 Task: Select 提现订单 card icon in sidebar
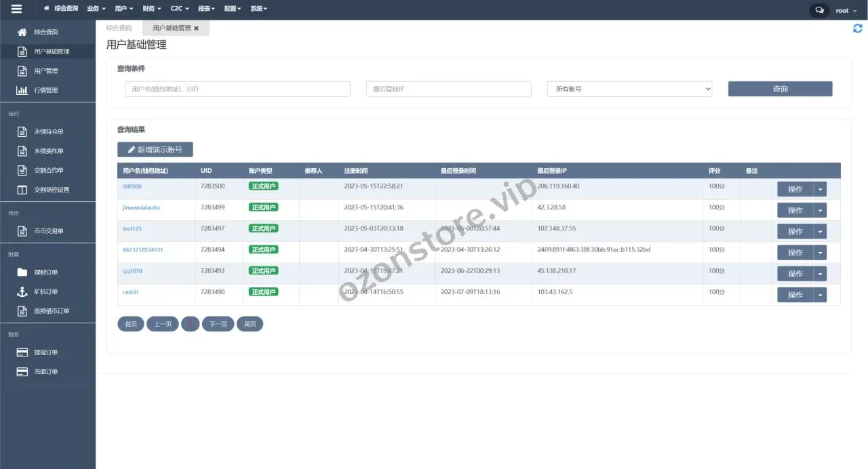coord(22,352)
